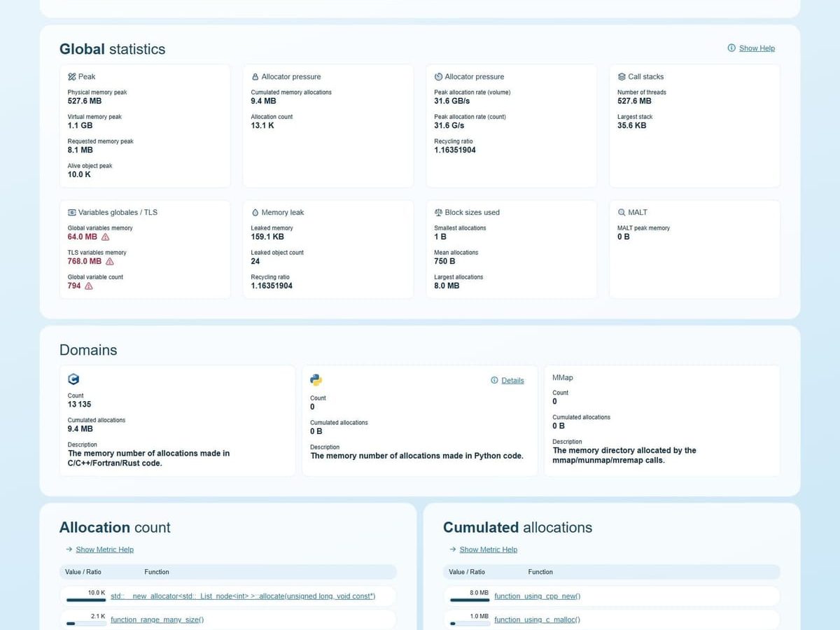Screen dimensions: 840x630
Task: Click the magnifier icon next to MALT
Action: pyautogui.click(x=622, y=212)
